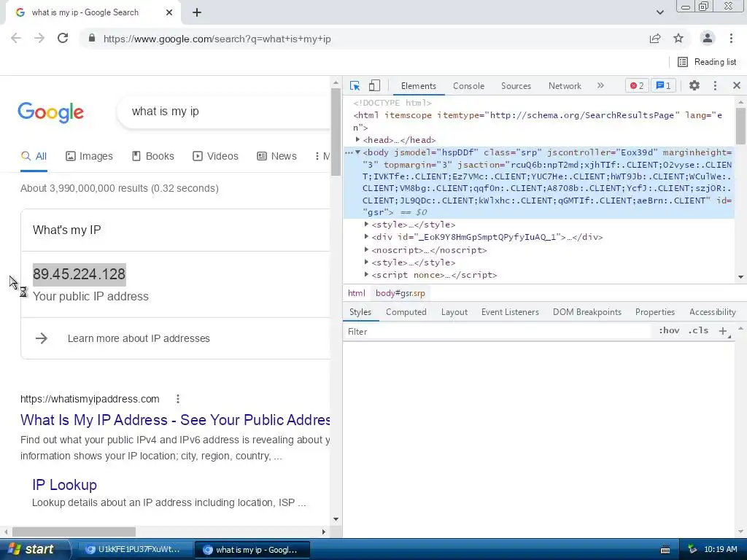Image resolution: width=747 pixels, height=560 pixels.
Task: Add a new style rule with plus icon
Action: point(723,331)
